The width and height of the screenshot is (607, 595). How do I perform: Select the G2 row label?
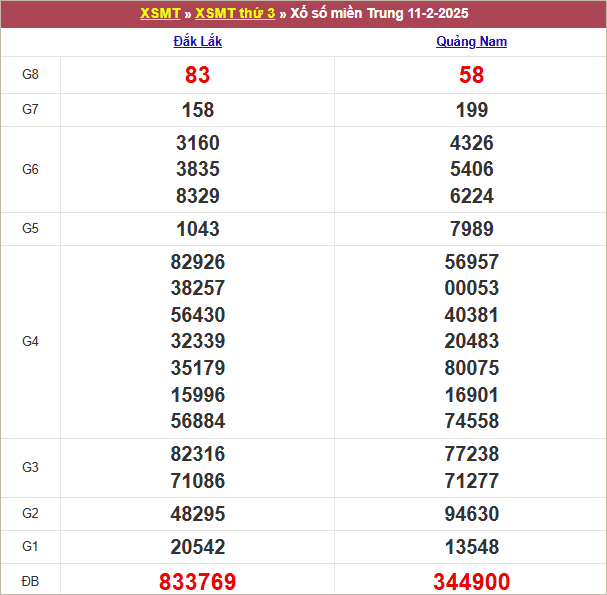[x=30, y=514]
